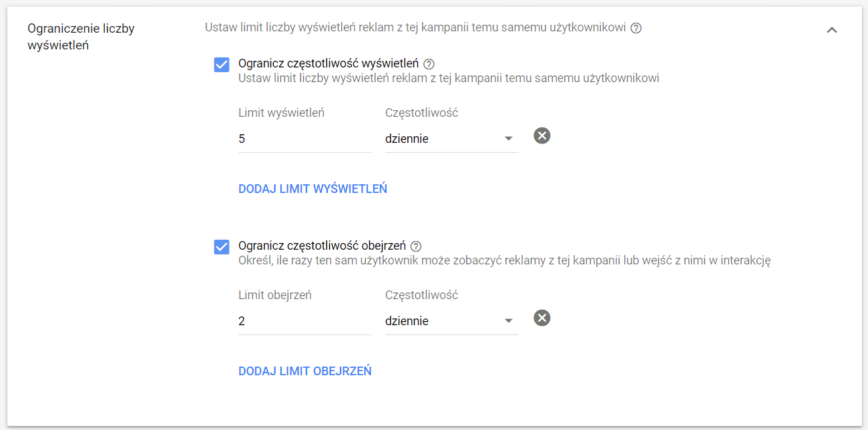Click the 'dziennie' text in the view frequency box
868x430 pixels.
pyautogui.click(x=407, y=320)
